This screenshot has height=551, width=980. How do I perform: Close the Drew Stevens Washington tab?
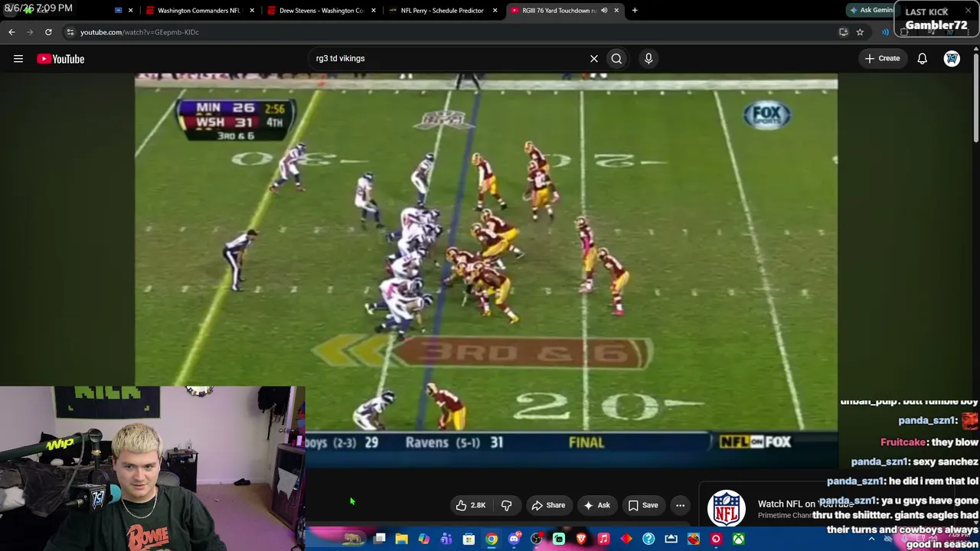(x=374, y=11)
